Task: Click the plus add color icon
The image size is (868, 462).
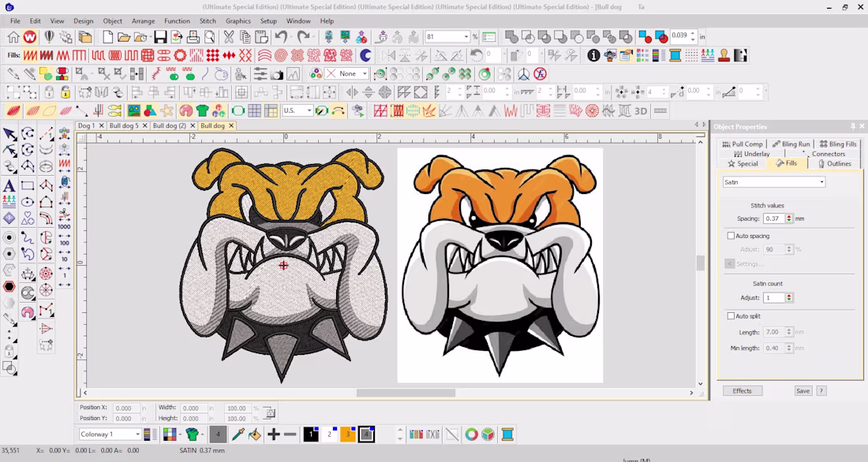Action: (x=274, y=434)
